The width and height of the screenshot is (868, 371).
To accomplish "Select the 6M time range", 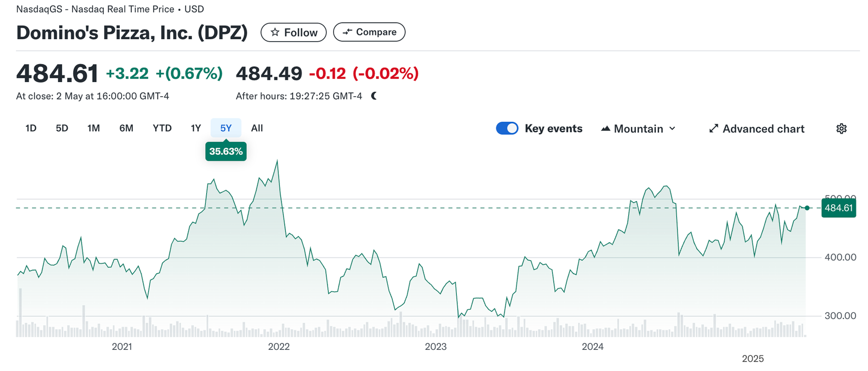I will [x=126, y=128].
